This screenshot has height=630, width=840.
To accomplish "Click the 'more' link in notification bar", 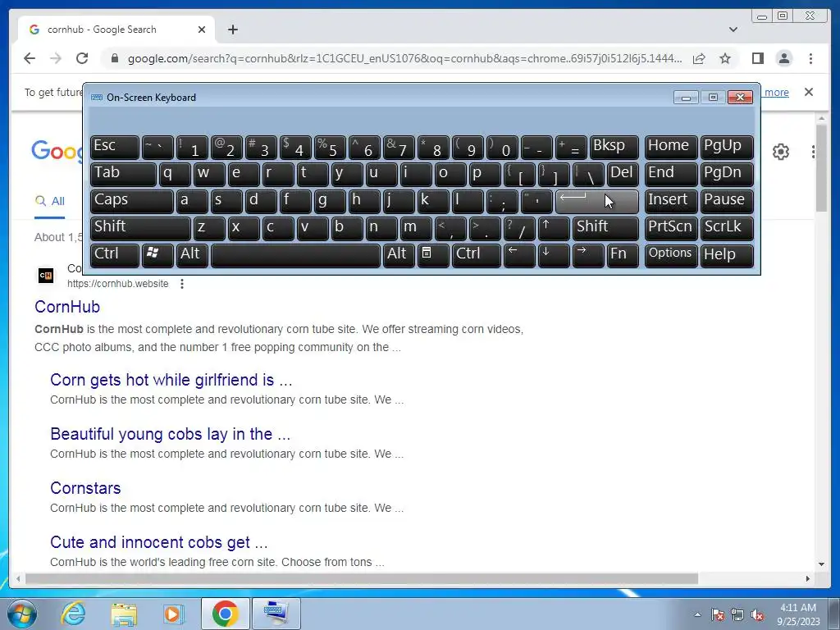I will pos(776,92).
